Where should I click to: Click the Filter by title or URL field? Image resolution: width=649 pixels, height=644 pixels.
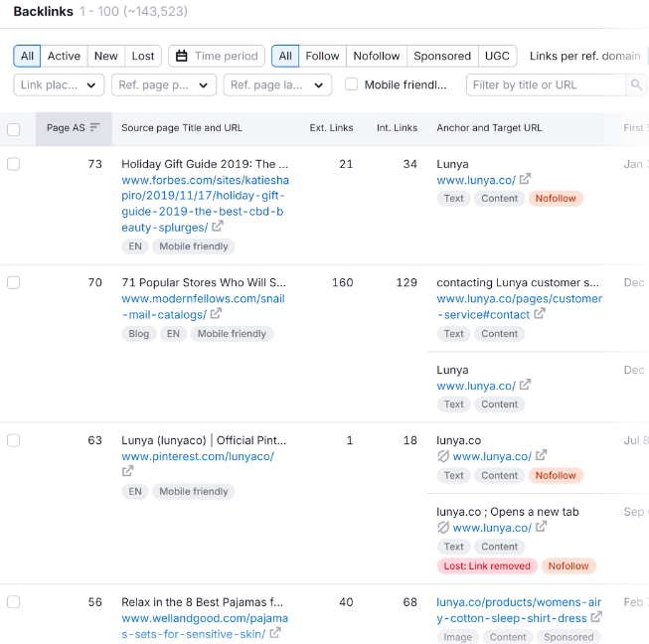[x=546, y=85]
